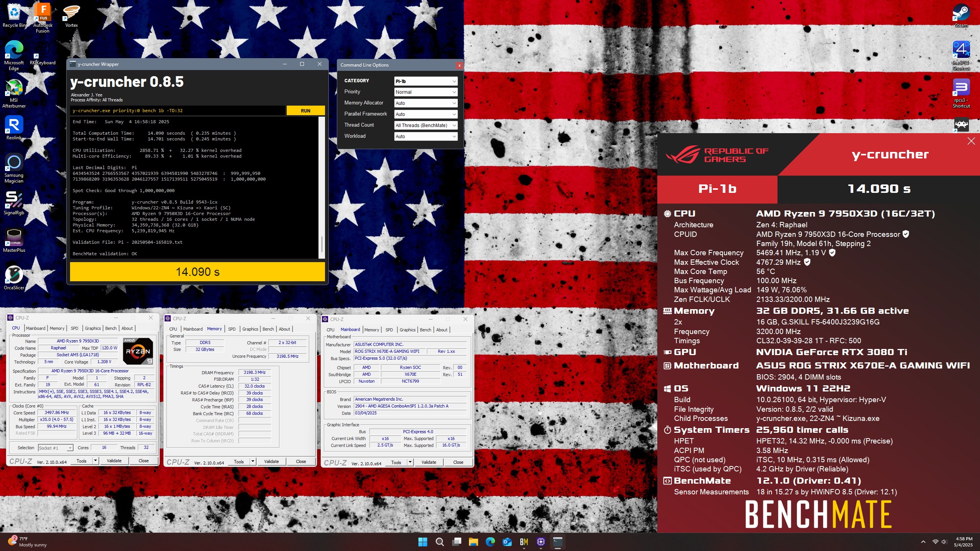The width and height of the screenshot is (980, 551).
Task: Close the Command Line Options window
Action: coord(459,65)
